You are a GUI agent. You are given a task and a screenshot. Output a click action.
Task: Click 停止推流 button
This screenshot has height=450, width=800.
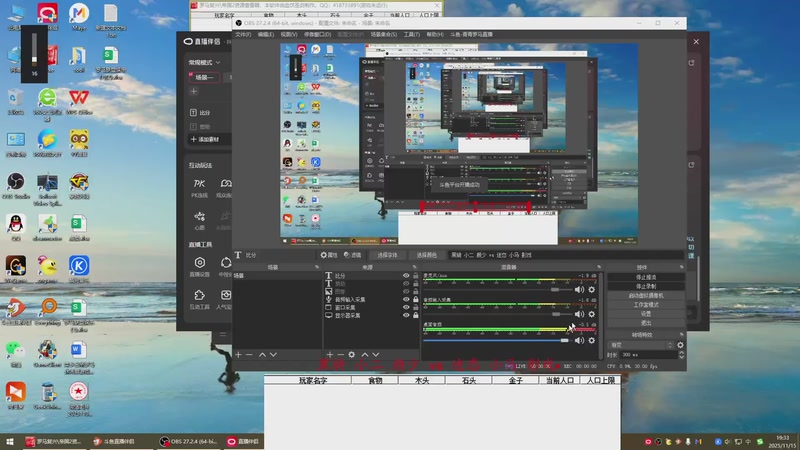pos(646,277)
